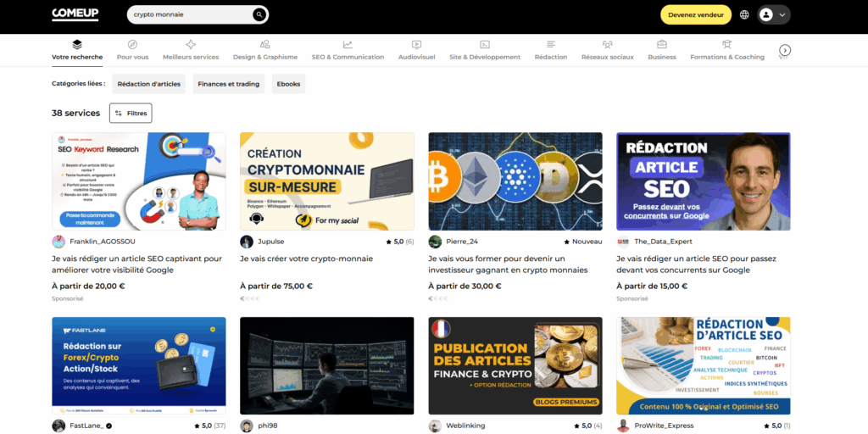Click the categories next arrow chevron
Screen dimensions: 868x434
point(784,50)
